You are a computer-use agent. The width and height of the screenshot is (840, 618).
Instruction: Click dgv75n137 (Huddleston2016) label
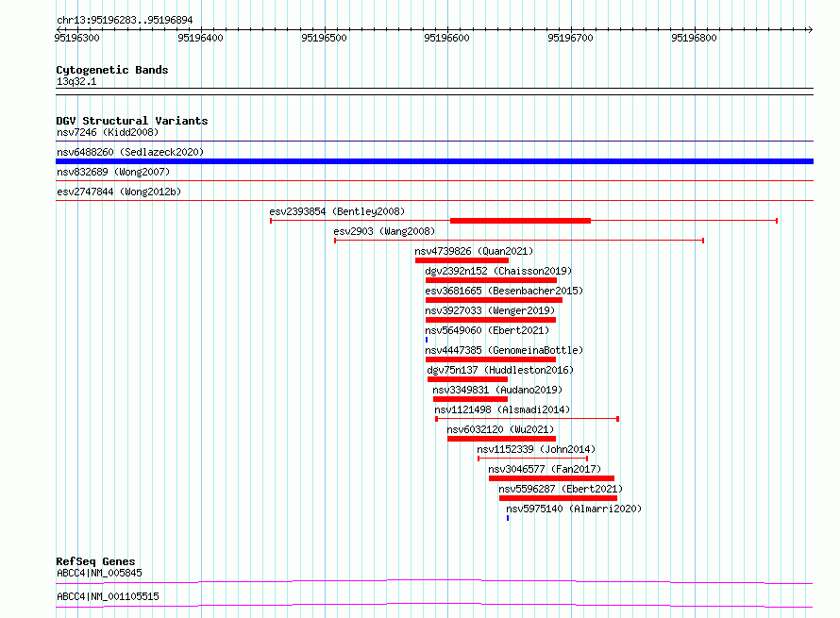(500, 370)
